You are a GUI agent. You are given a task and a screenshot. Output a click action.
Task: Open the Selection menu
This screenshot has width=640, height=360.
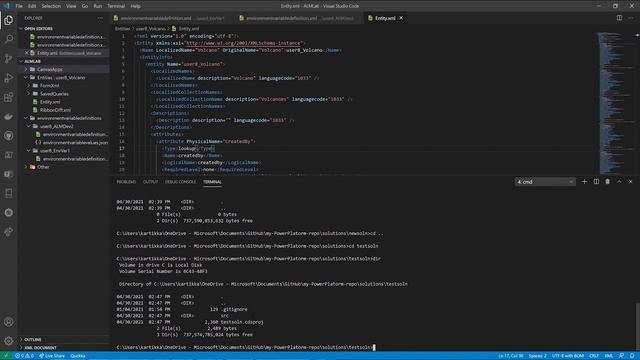[51, 6]
